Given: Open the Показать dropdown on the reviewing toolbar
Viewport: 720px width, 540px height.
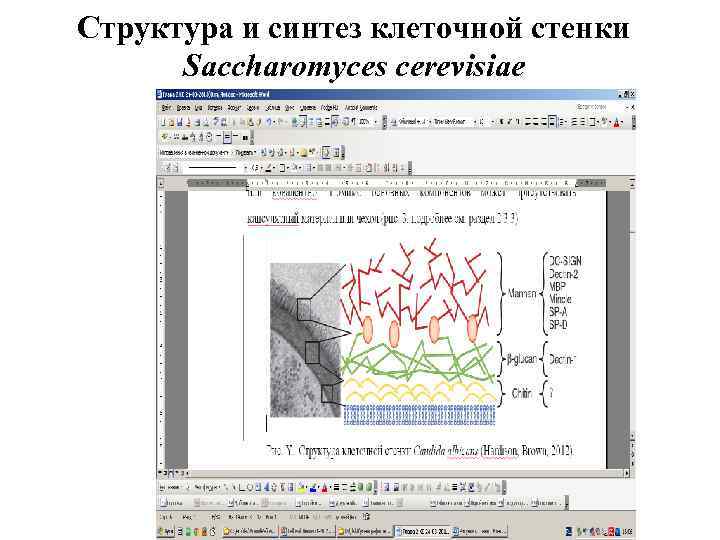Looking at the screenshot, I should coord(245,152).
